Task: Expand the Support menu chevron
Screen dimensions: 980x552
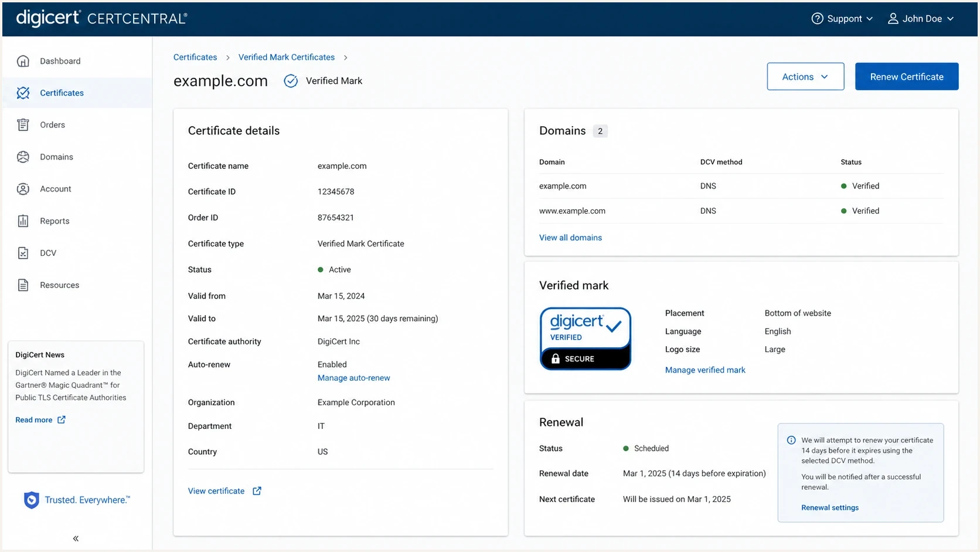Action: coord(869,19)
